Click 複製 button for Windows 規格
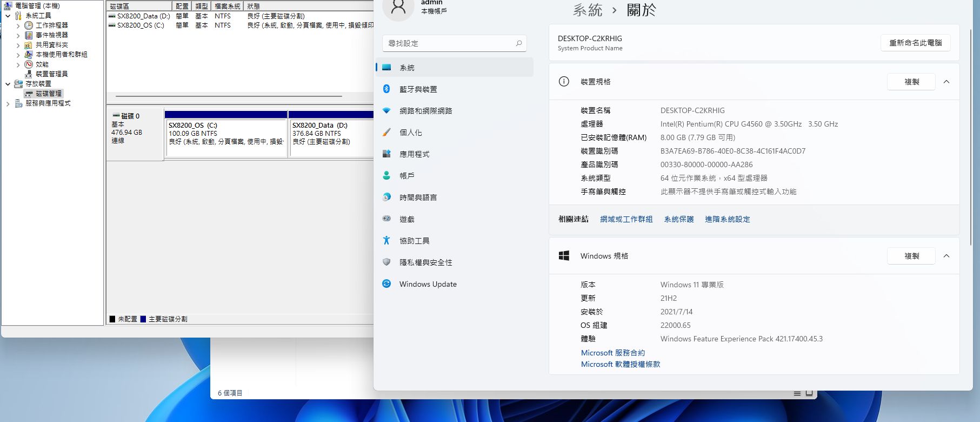The width and height of the screenshot is (980, 422). coord(911,256)
